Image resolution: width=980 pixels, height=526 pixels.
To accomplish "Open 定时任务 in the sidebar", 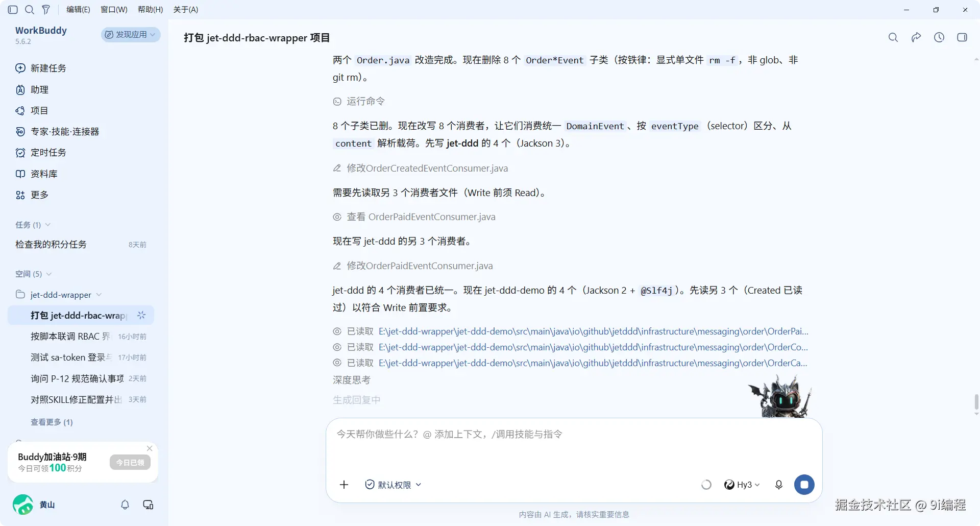I will 41,152.
